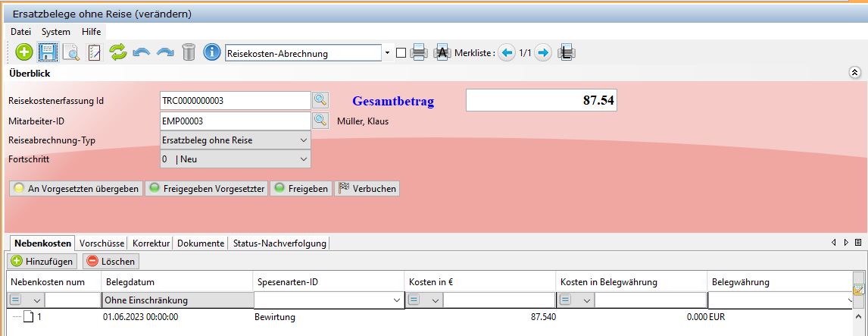Click the Kosten in Belegwährung filter input
Screen dimensions: 868x336
651,300
